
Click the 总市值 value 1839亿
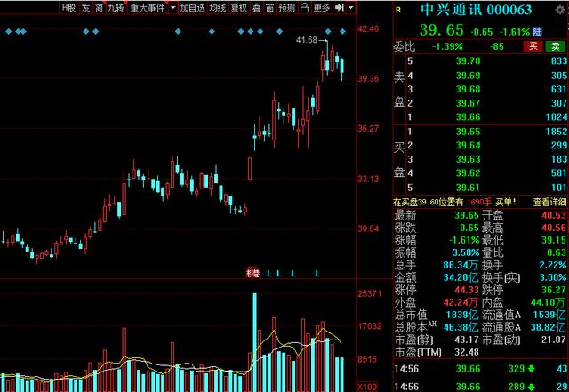click(x=462, y=315)
